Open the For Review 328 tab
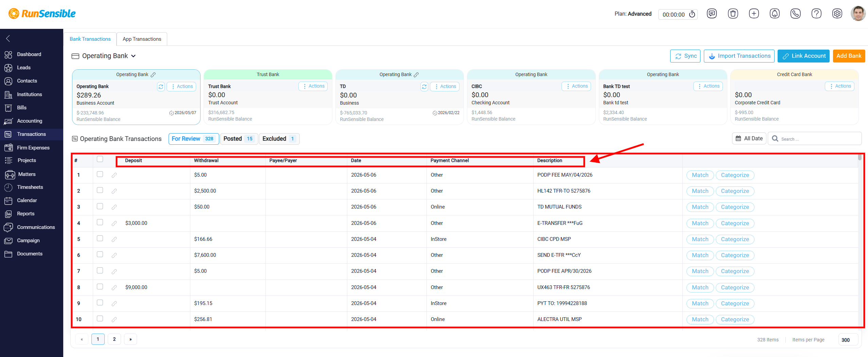 point(193,139)
